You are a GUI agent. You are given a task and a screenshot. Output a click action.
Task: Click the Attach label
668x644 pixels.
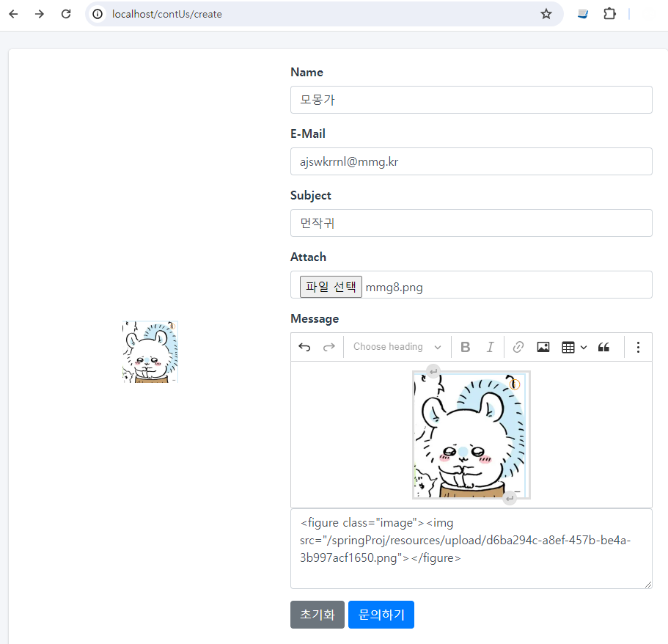coord(308,257)
